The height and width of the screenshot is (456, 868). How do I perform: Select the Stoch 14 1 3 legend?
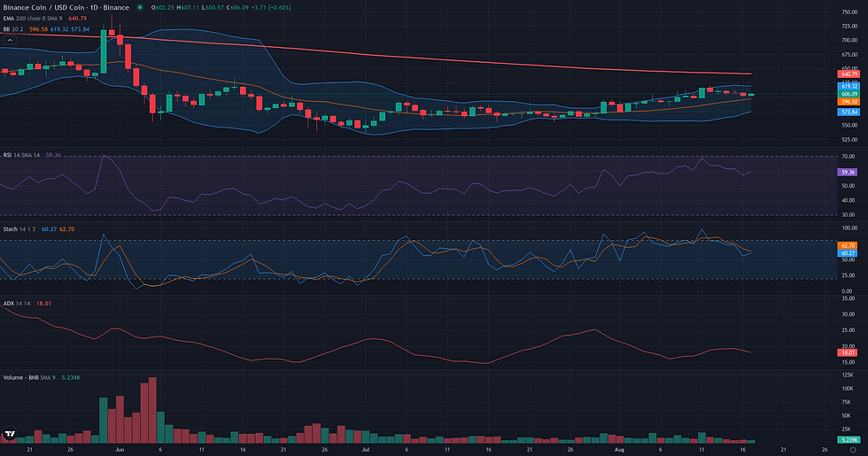coord(19,229)
